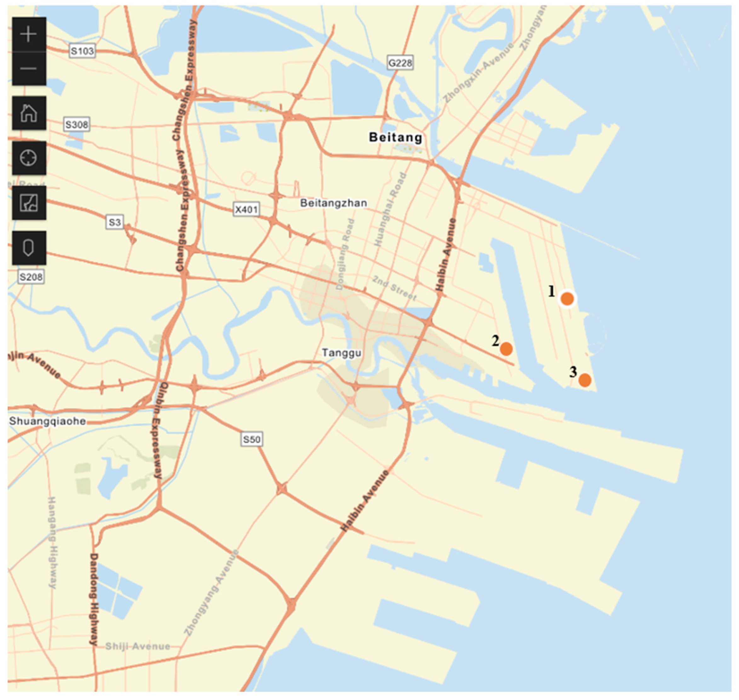Click the G228 route shield

click(400, 63)
